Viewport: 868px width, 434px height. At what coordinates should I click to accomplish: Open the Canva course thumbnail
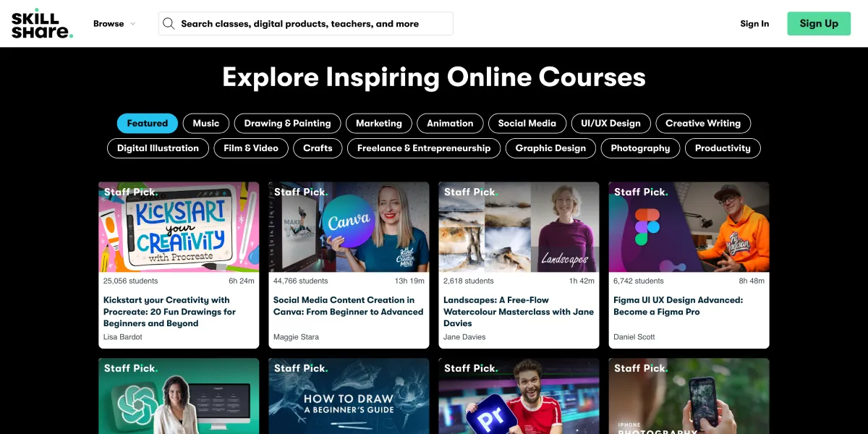[349, 227]
